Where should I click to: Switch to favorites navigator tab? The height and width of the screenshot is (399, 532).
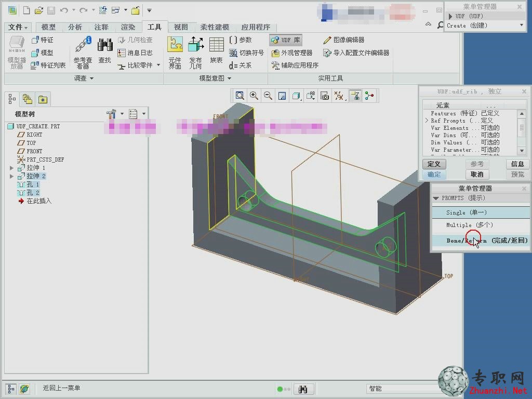(43, 99)
